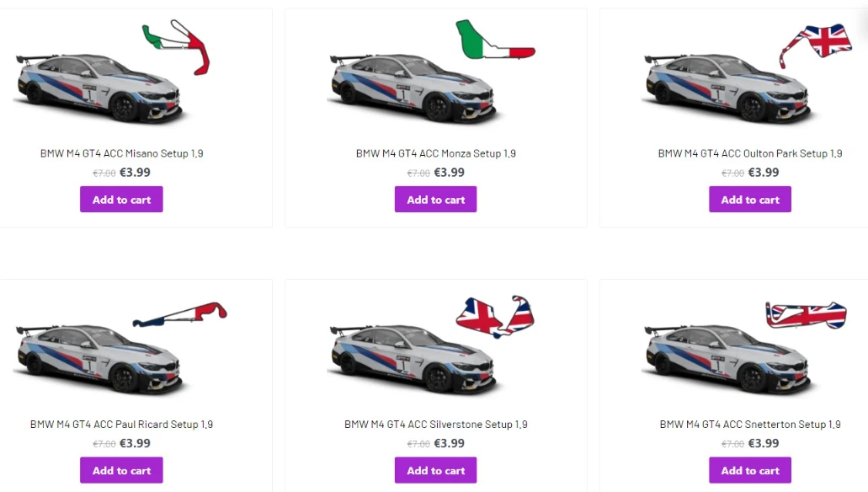The height and width of the screenshot is (492, 868).
Task: Add Silverstone setup to cart
Action: (435, 470)
